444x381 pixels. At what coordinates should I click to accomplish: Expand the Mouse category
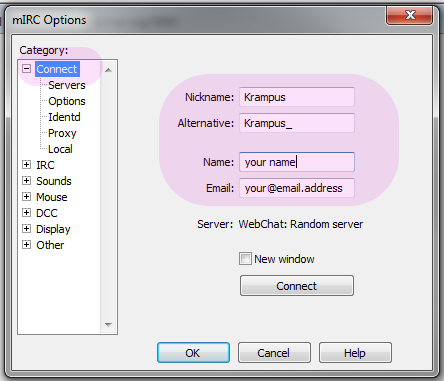click(26, 197)
